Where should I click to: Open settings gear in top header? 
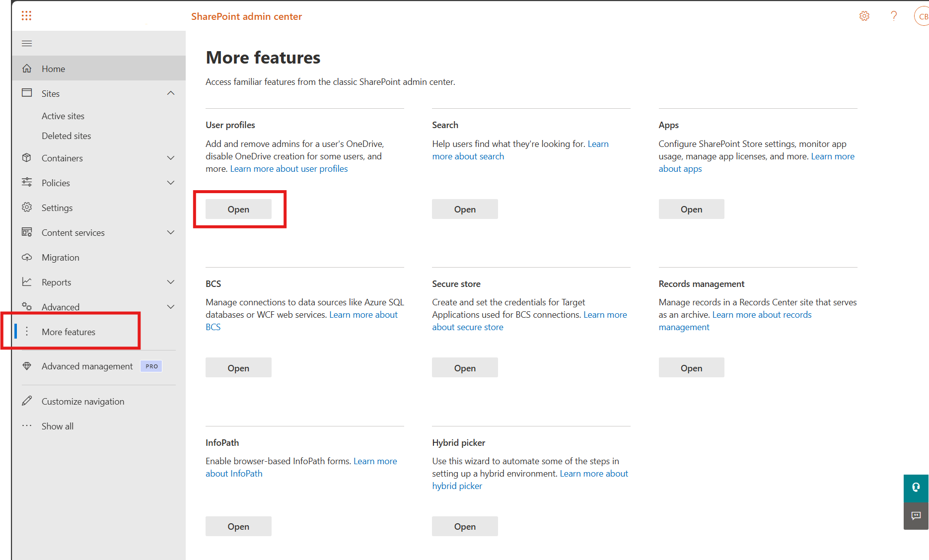pyautogui.click(x=864, y=16)
